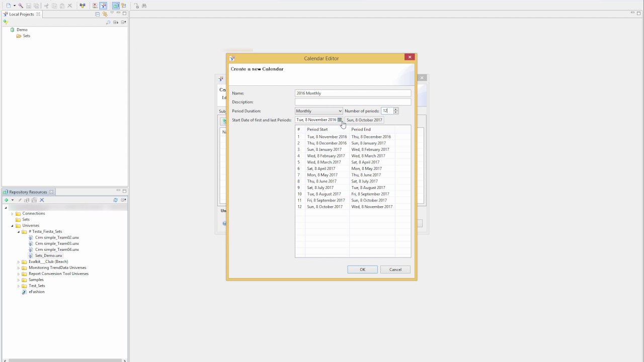Decrease Number of periods with down arrow
The image size is (644, 362).
click(x=396, y=113)
